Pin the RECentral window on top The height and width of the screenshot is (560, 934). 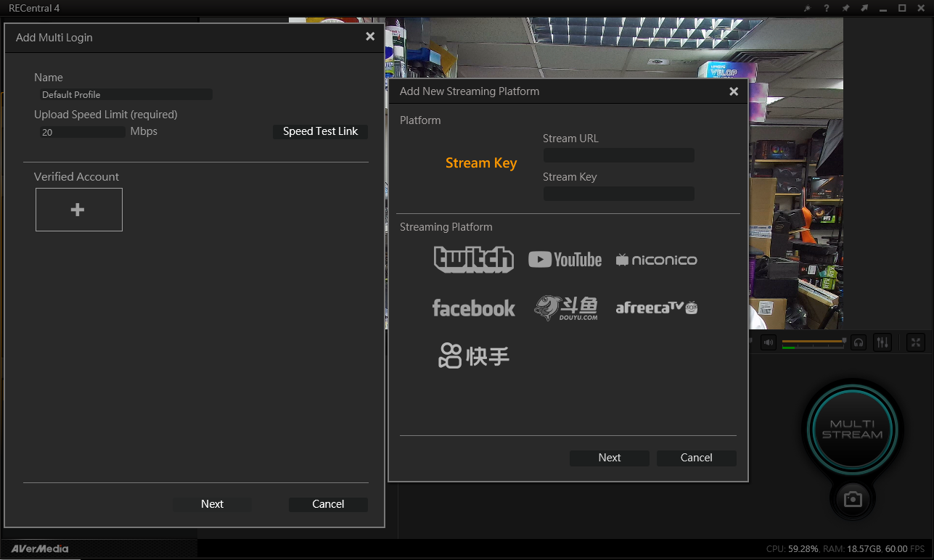pos(845,8)
